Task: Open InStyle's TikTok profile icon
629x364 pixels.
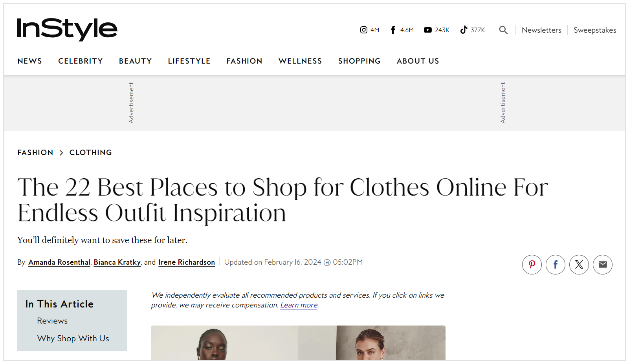Action: point(464,30)
